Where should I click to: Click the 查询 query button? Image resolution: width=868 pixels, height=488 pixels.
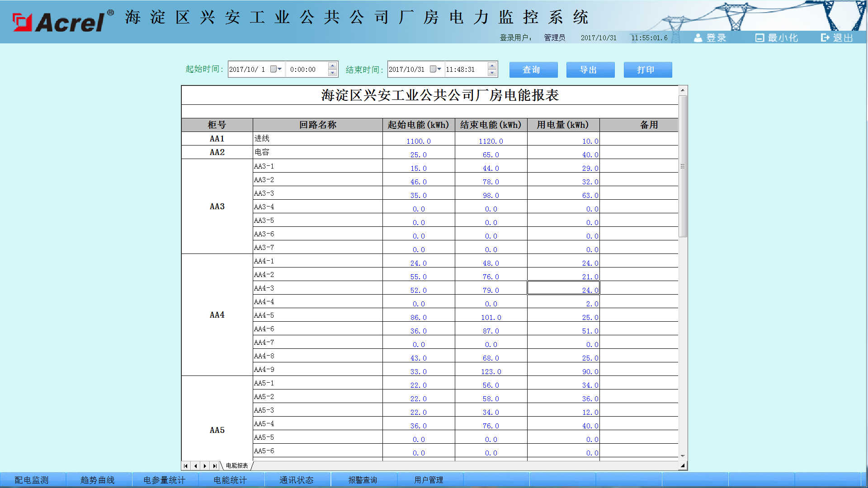pos(533,70)
